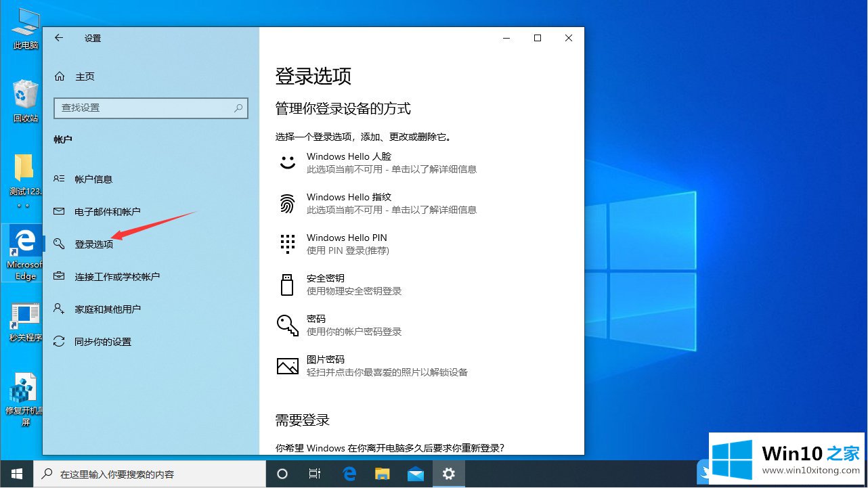
Task: Launch Edge from the taskbar
Action: tap(349, 474)
